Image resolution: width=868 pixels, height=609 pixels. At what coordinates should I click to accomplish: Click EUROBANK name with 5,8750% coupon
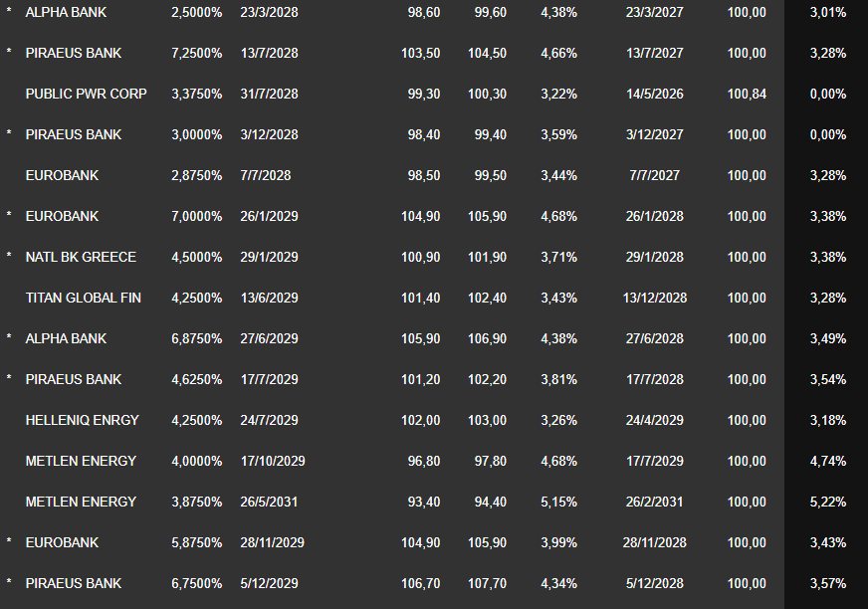point(62,542)
